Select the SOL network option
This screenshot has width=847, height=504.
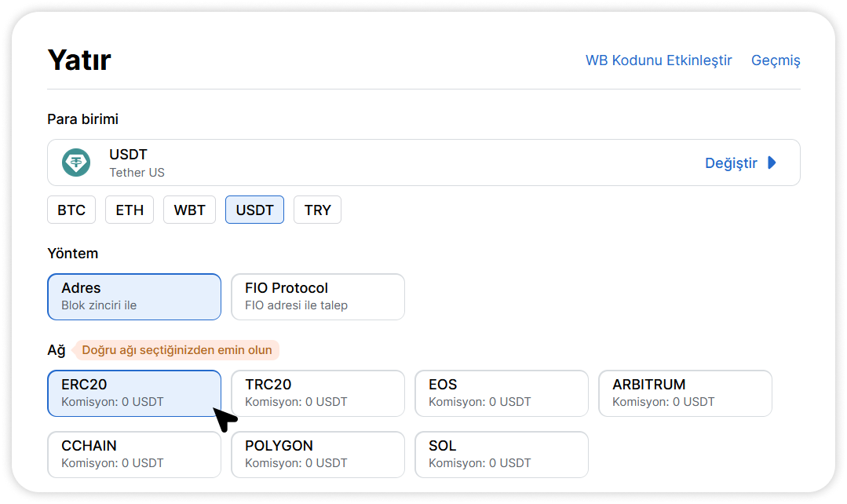(x=502, y=454)
